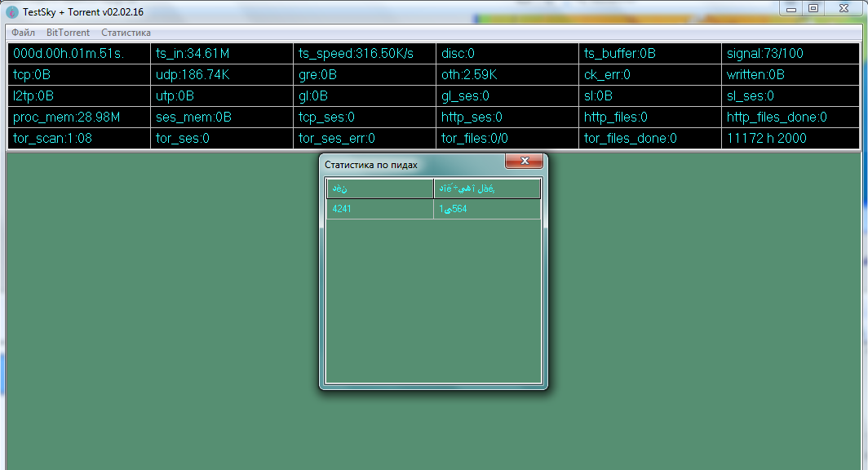Click the tor_scan:1:08 cell
Image resolution: width=868 pixels, height=470 pixels.
pyautogui.click(x=78, y=139)
